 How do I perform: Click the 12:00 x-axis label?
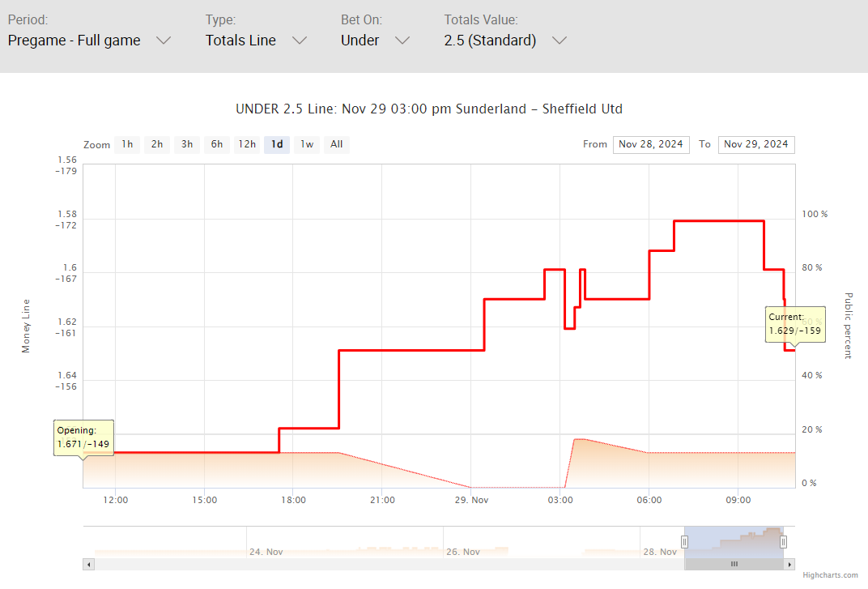click(x=115, y=501)
